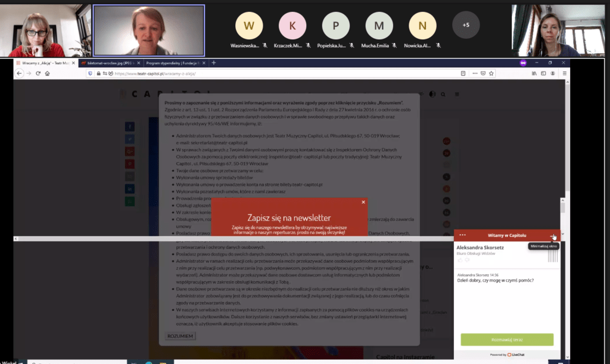Click the Aleksandra Skorsetz agent name
The height and width of the screenshot is (364, 610).
click(480, 248)
